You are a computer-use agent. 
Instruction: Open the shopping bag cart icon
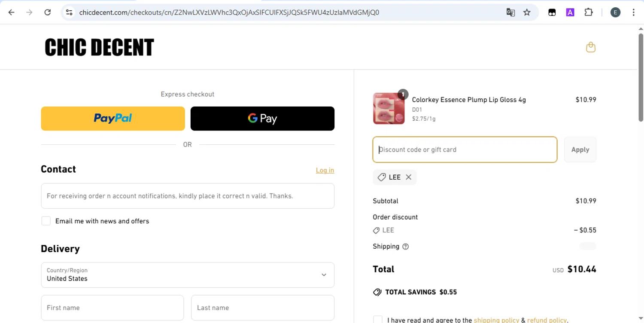591,47
